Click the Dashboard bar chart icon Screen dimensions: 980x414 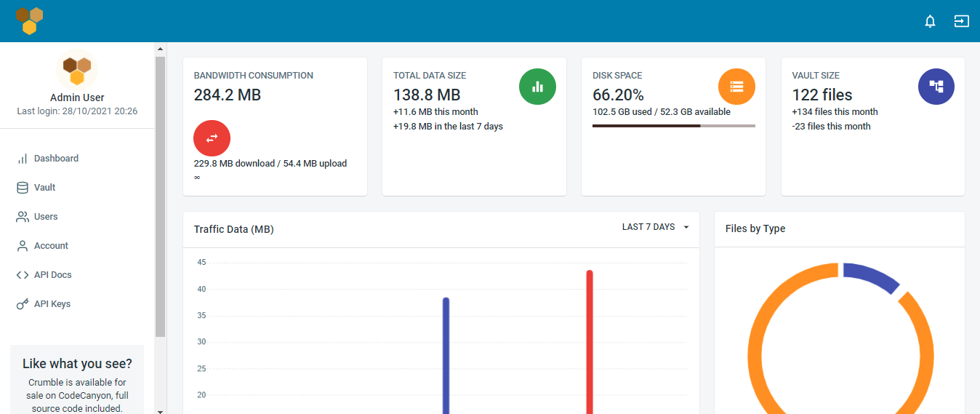(x=23, y=159)
